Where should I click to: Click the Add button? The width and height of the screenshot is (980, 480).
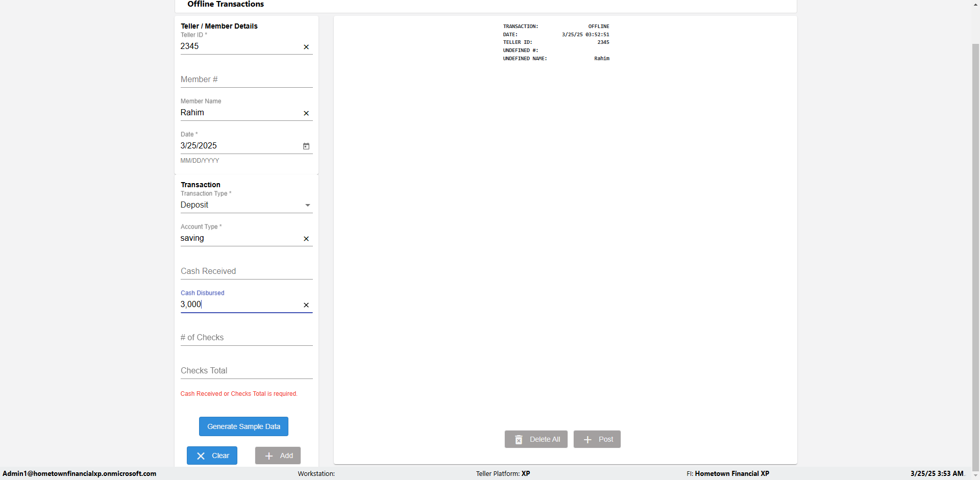pyautogui.click(x=278, y=456)
